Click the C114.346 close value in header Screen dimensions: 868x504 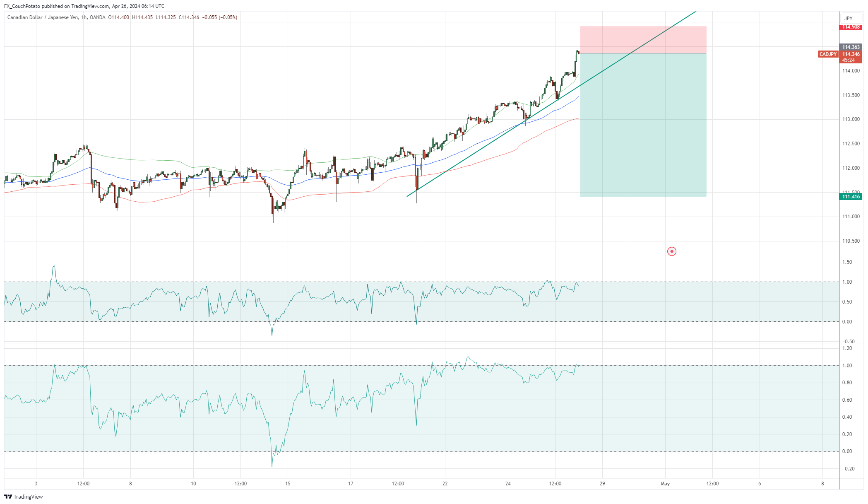189,17
